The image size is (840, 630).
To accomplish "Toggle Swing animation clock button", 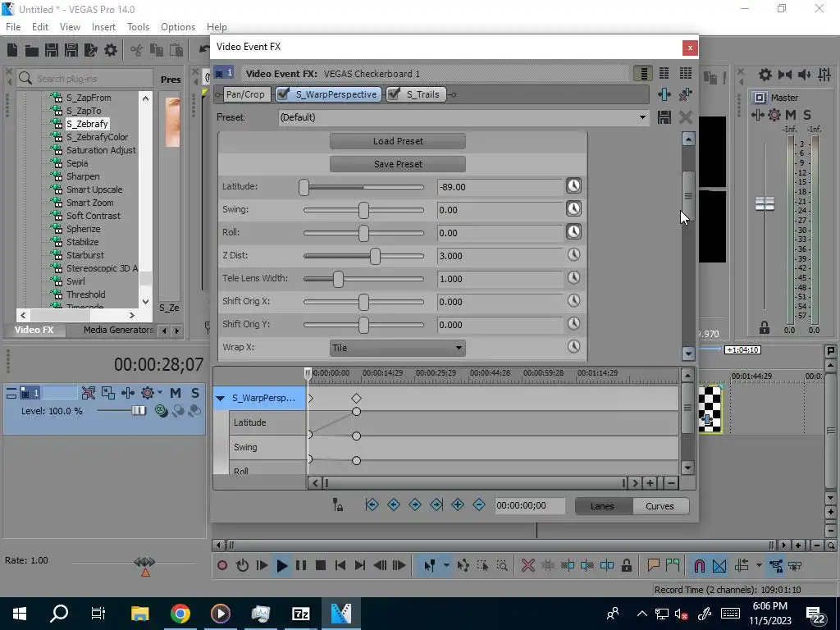I will (x=573, y=209).
